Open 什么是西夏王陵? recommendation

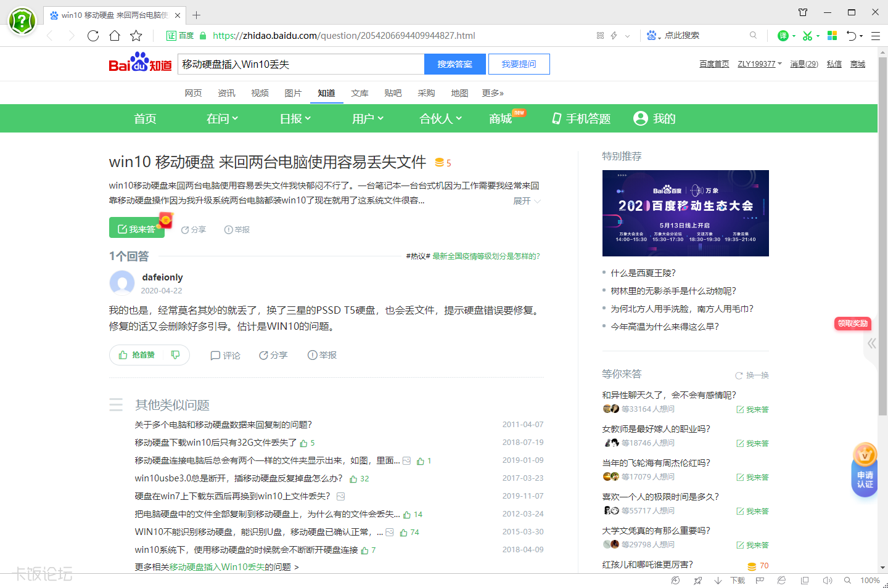(643, 273)
